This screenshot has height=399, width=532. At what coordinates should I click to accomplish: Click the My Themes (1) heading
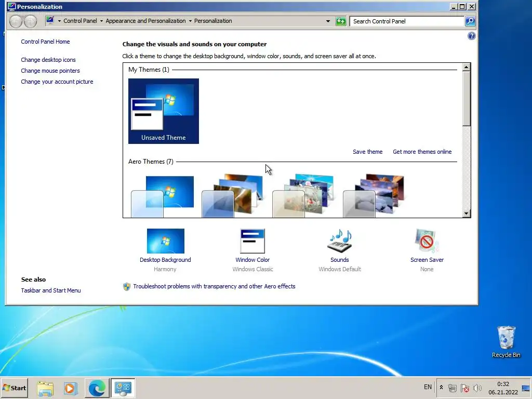pos(149,70)
